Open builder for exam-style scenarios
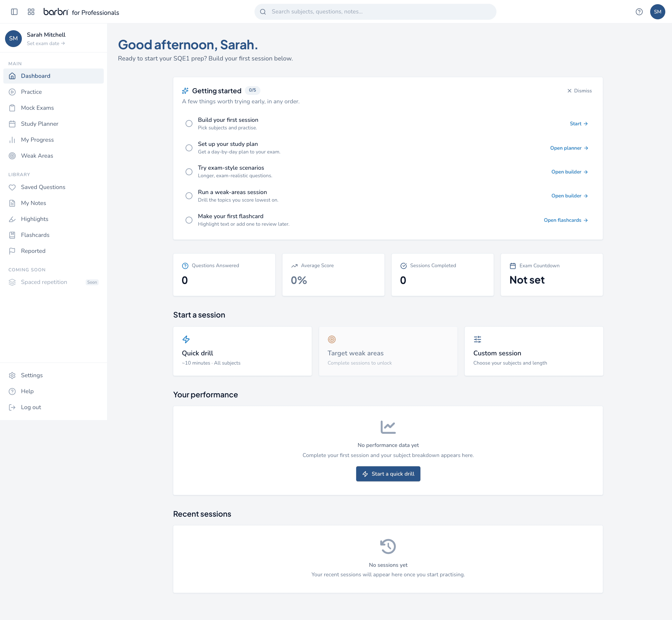 point(569,172)
